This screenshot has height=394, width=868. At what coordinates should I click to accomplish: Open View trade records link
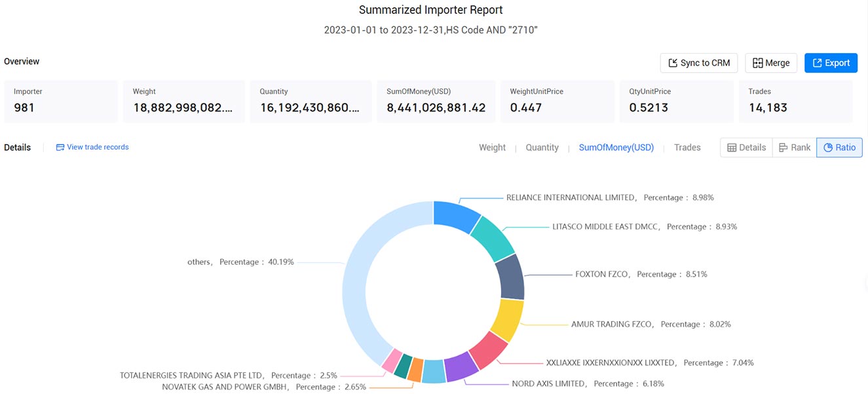(x=92, y=148)
